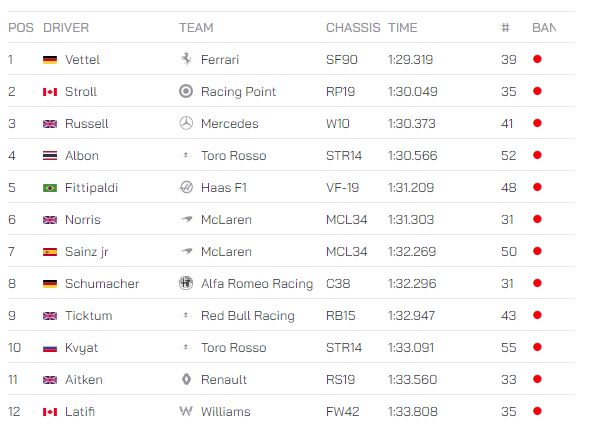Image resolution: width=594 pixels, height=426 pixels.
Task: Click the Ferrari prancing horse logo
Action: (x=186, y=59)
